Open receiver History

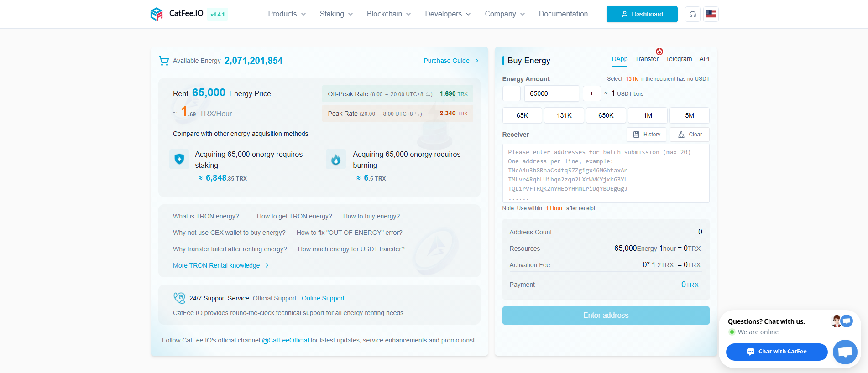[x=647, y=135]
